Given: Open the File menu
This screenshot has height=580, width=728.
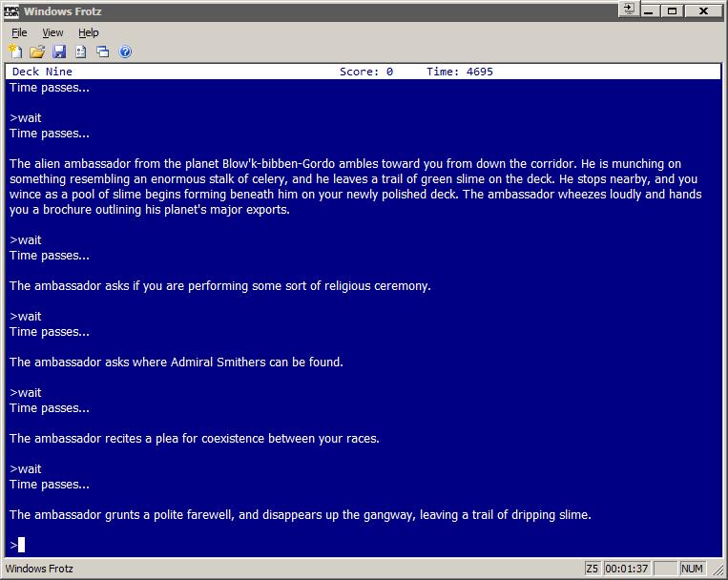Looking at the screenshot, I should click(x=19, y=32).
